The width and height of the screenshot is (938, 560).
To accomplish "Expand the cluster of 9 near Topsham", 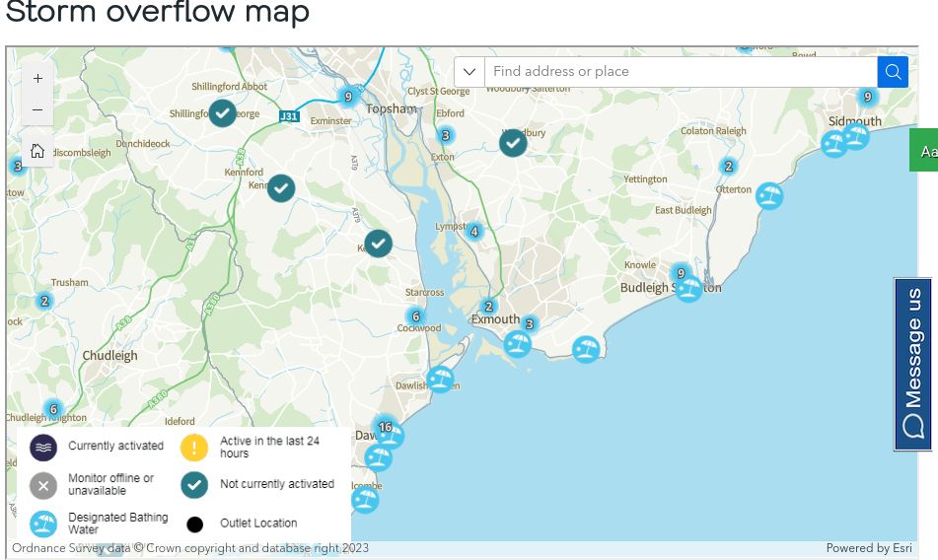I will tap(346, 97).
